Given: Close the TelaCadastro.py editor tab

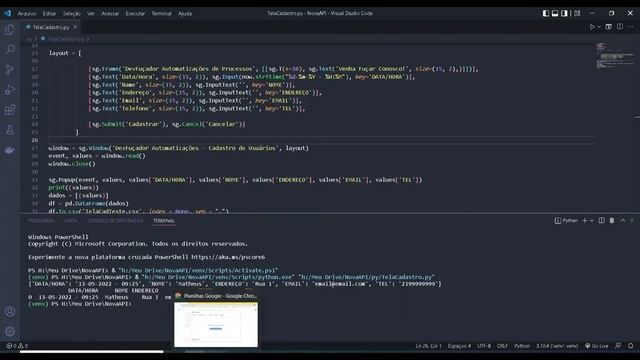Looking at the screenshot, I should pos(75,27).
